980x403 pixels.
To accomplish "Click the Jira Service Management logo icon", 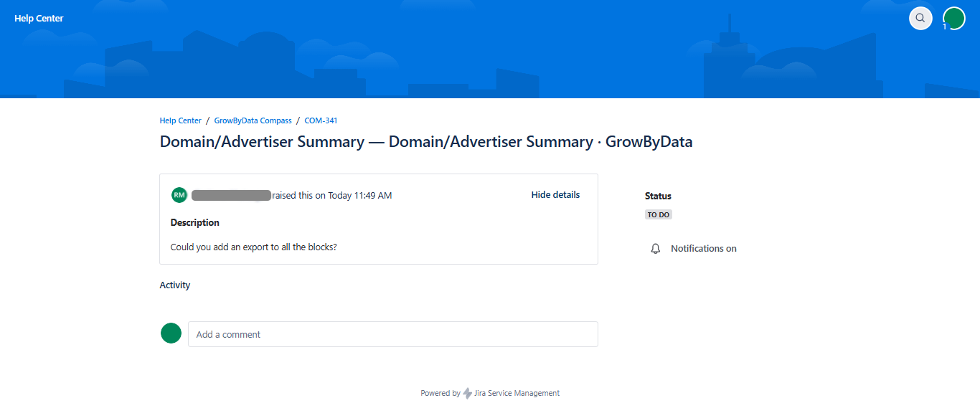I will click(x=468, y=393).
